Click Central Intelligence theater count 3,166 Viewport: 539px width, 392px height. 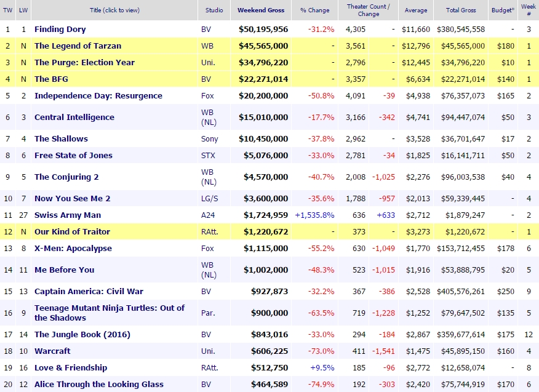(x=356, y=118)
